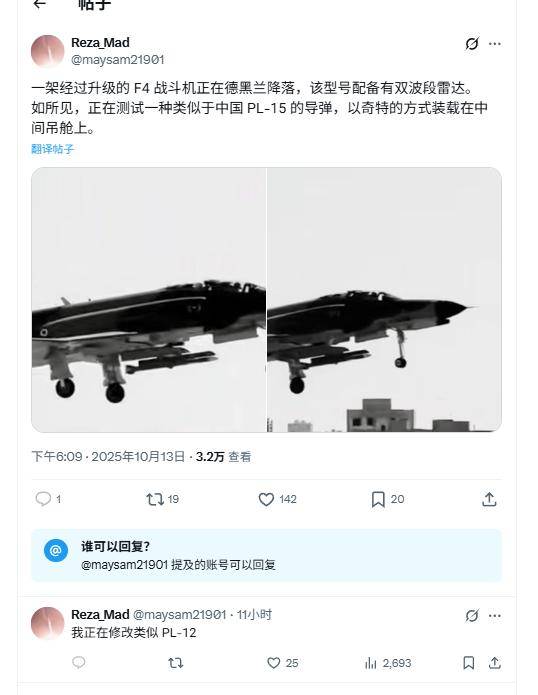View the left F4 fighter photo
Screen dimensions: 538x695
click(x=148, y=300)
